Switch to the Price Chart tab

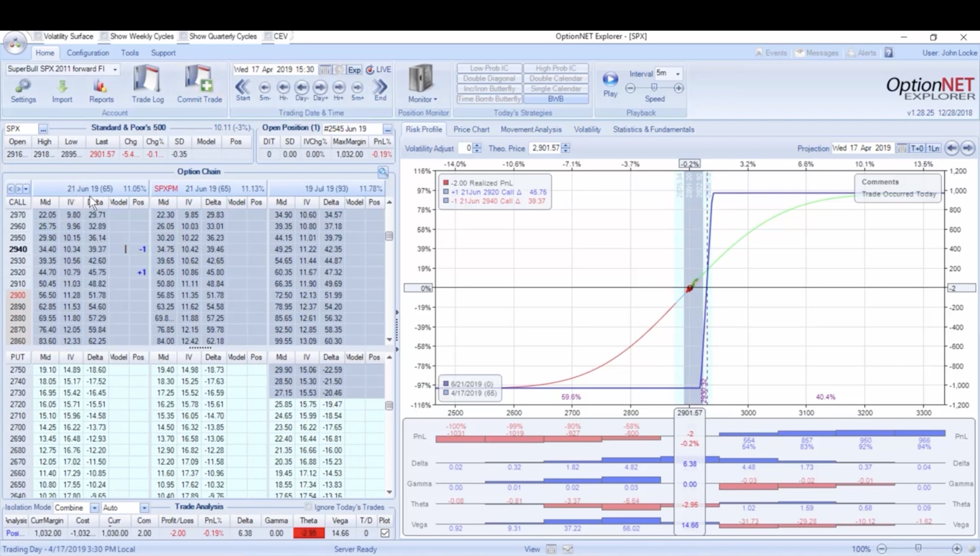471,129
